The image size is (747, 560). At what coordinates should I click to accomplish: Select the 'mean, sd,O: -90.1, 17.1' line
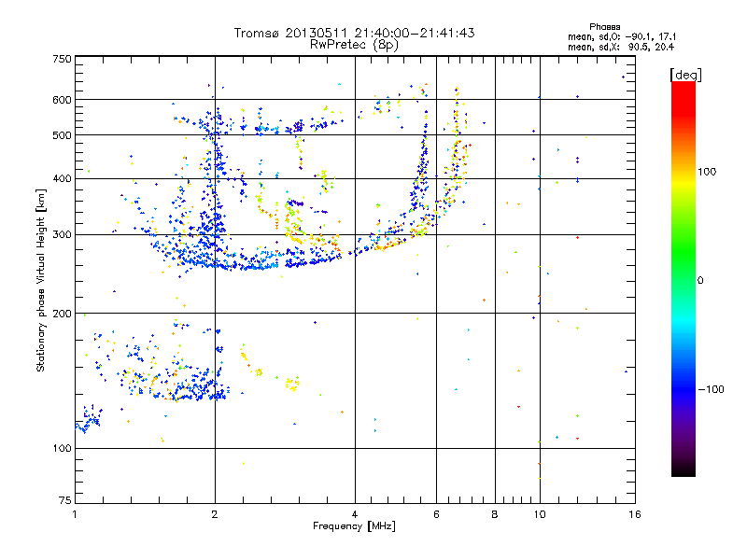pyautogui.click(x=622, y=36)
